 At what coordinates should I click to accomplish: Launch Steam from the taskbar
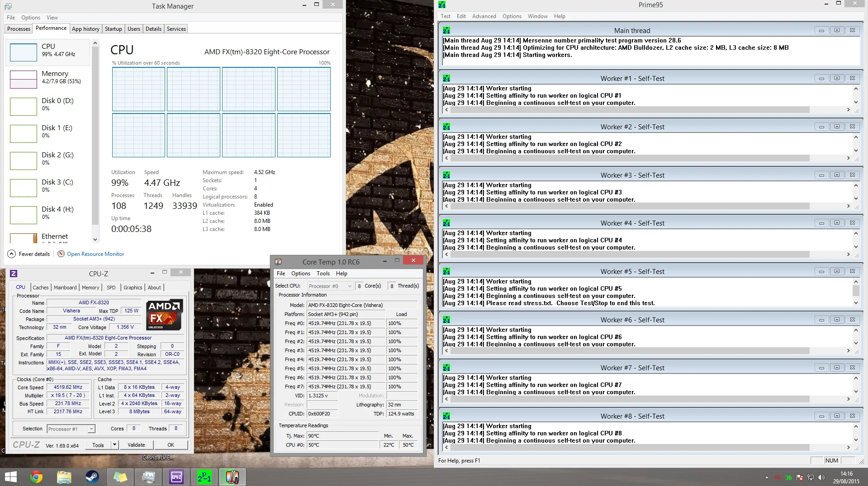(92, 477)
